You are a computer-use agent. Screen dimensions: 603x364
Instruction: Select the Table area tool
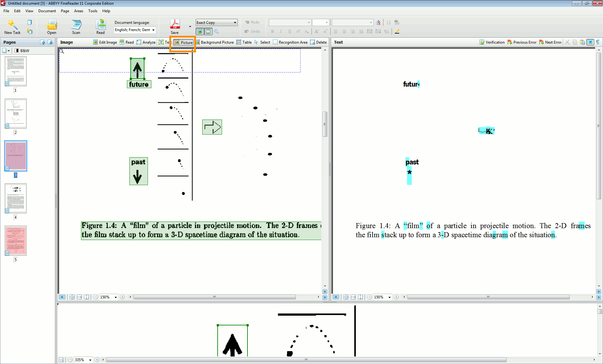244,42
